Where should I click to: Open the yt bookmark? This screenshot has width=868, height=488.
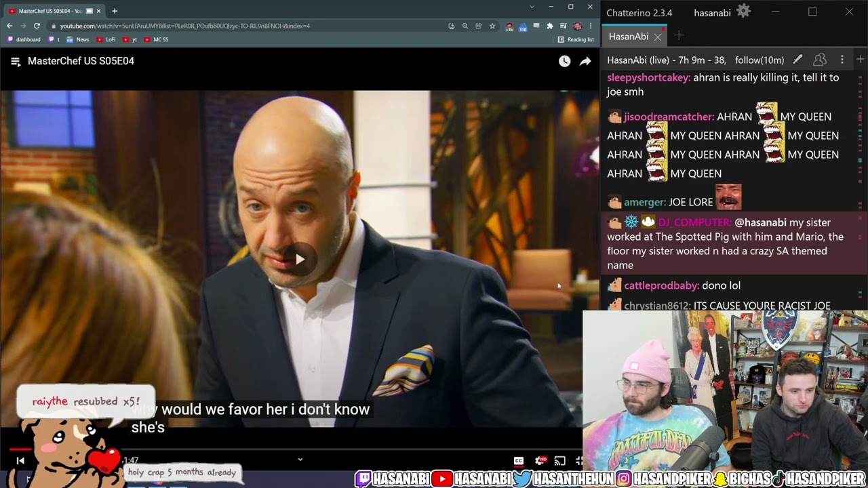click(x=130, y=39)
